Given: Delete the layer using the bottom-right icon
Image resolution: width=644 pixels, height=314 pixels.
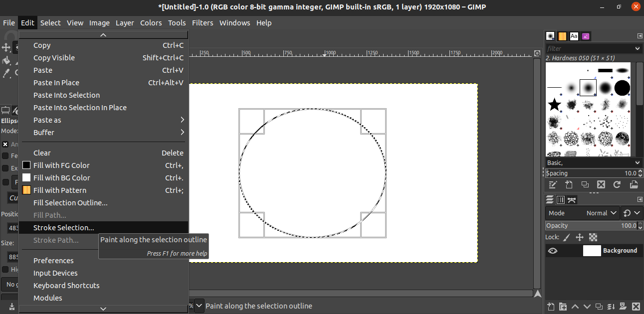Looking at the screenshot, I should click(636, 307).
